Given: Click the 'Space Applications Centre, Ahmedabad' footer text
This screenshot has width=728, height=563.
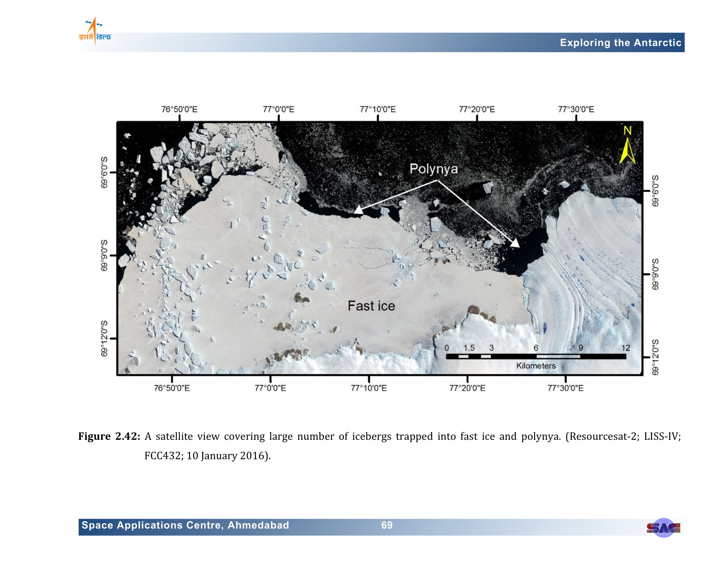Looking at the screenshot, I should click(185, 525).
